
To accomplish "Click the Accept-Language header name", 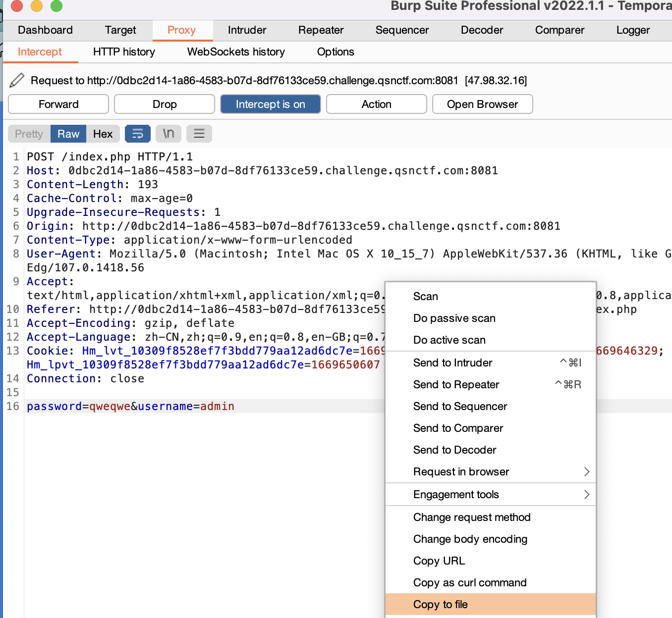I will 79,337.
